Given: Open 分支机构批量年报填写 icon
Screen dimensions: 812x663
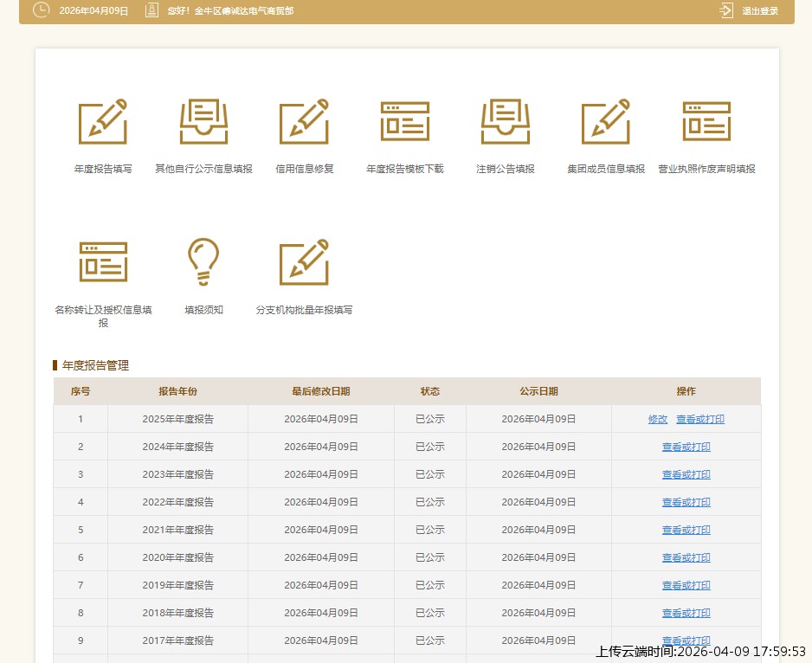Looking at the screenshot, I should [x=304, y=261].
